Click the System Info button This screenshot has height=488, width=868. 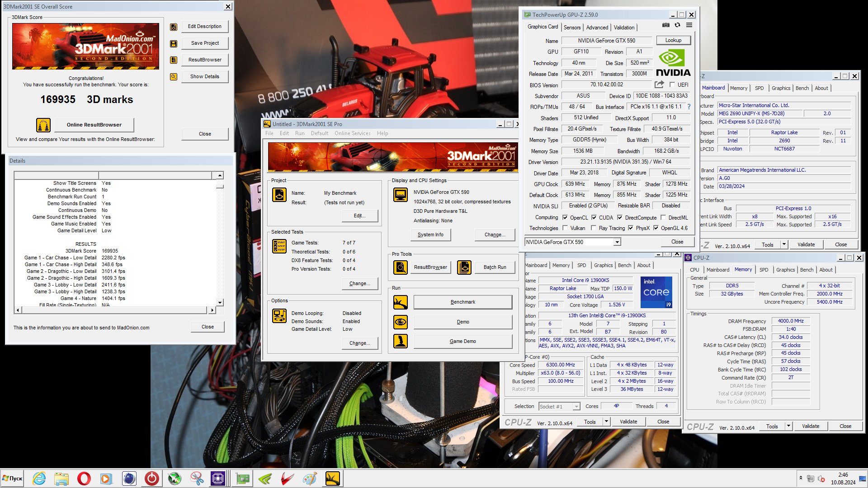point(430,235)
